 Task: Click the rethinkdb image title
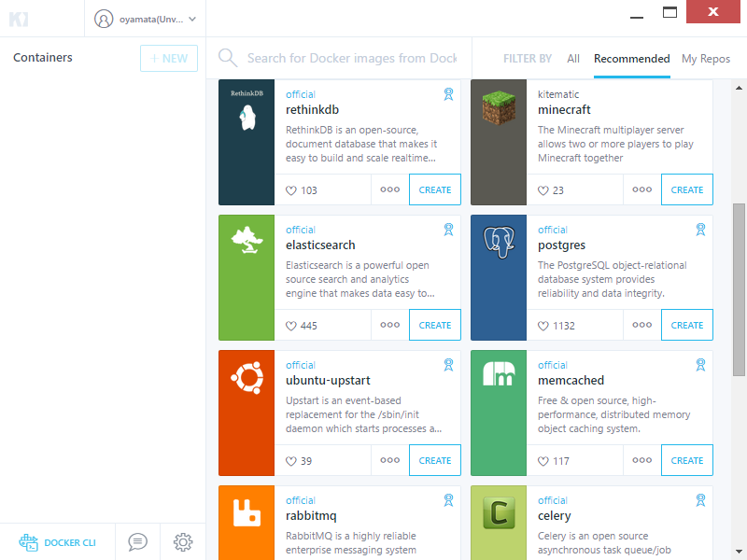[312, 110]
